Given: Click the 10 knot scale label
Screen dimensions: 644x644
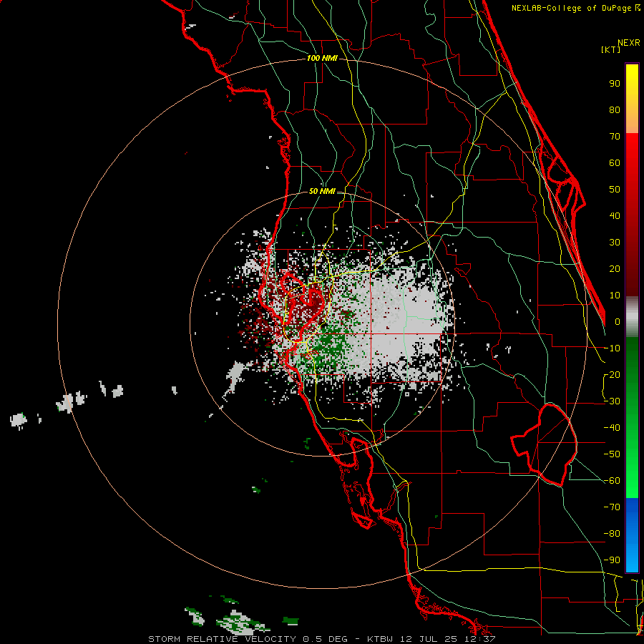Looking at the screenshot, I should 615,296.
